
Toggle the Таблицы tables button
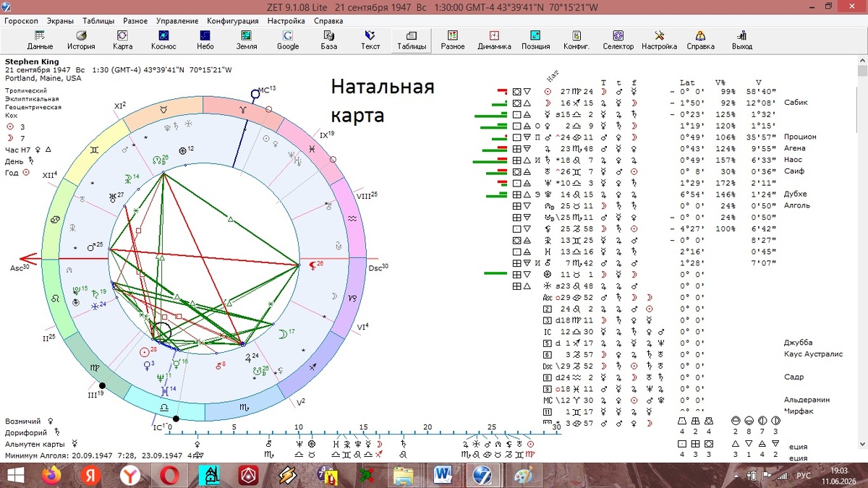tap(412, 40)
